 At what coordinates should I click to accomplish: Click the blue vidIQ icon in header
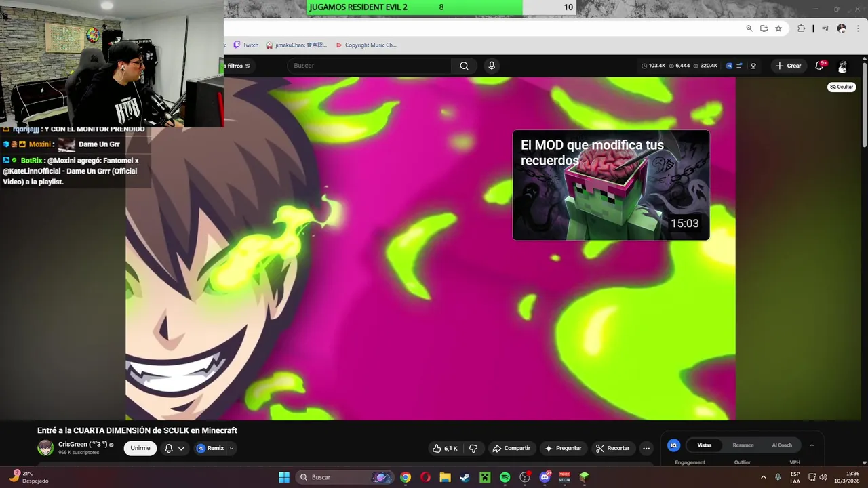[x=730, y=66]
